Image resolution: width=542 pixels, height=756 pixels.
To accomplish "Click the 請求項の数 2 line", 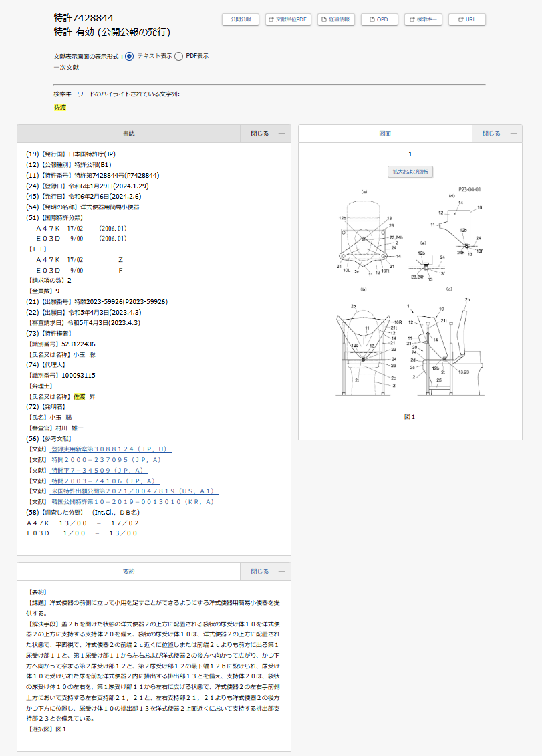I will coord(49,281).
